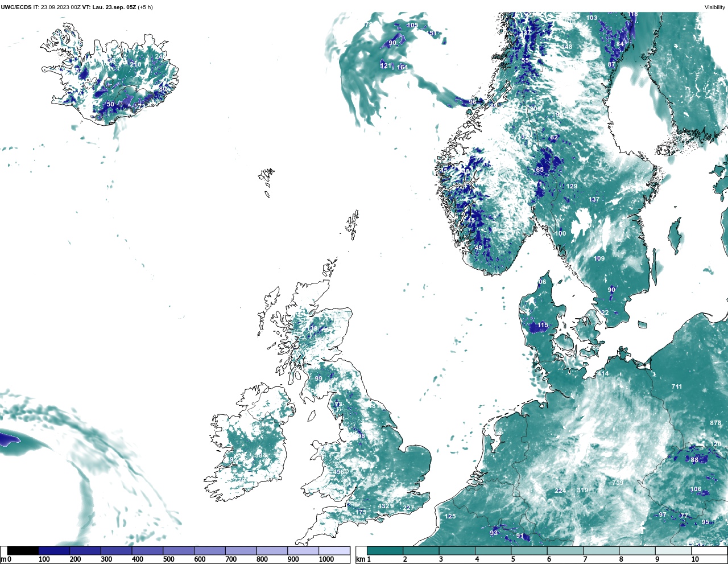728x564 pixels.
Task: Click the '65' value on the Norway–Sweden border
Action: point(540,170)
